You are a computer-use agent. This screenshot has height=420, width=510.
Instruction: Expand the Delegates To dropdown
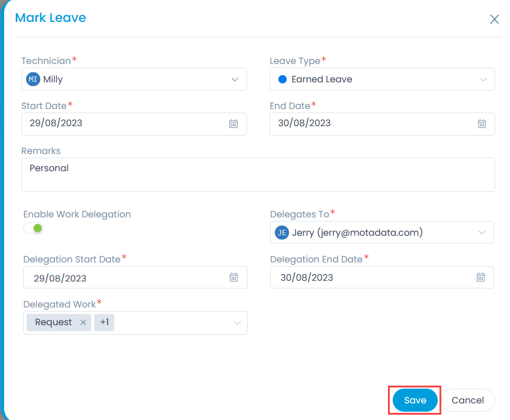[482, 233]
